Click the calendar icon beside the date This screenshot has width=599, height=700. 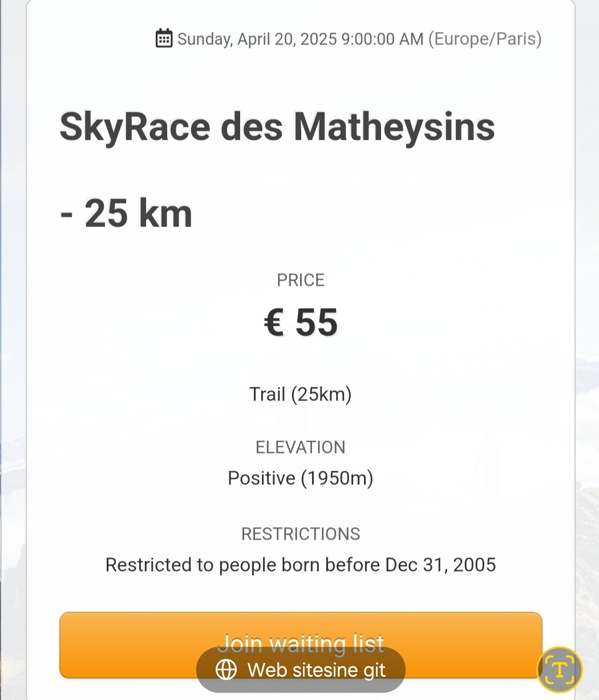(x=164, y=38)
